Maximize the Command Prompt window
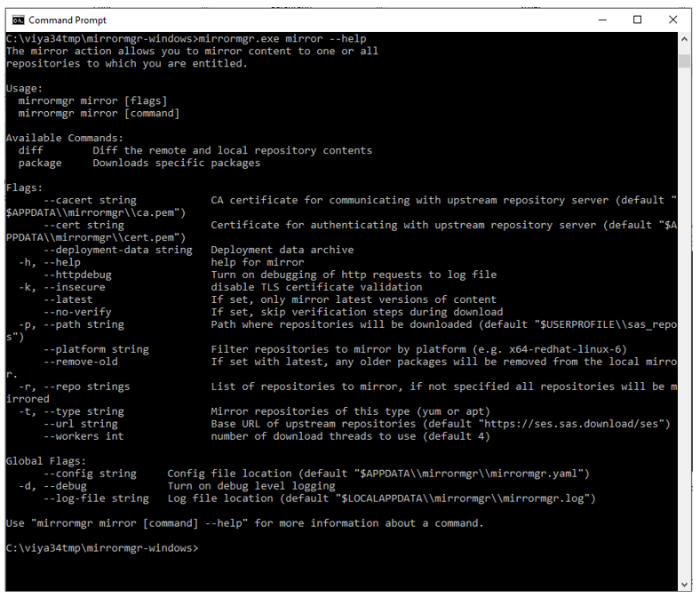The width and height of the screenshot is (700, 598). [638, 20]
